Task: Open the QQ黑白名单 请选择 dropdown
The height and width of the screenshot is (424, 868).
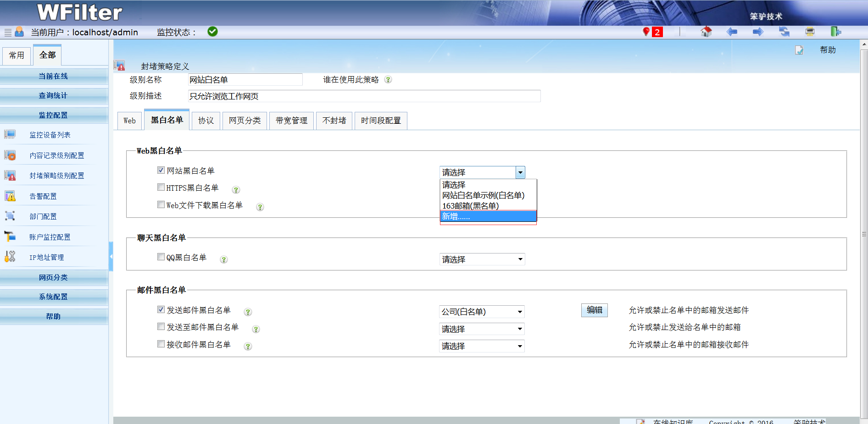Action: click(482, 259)
